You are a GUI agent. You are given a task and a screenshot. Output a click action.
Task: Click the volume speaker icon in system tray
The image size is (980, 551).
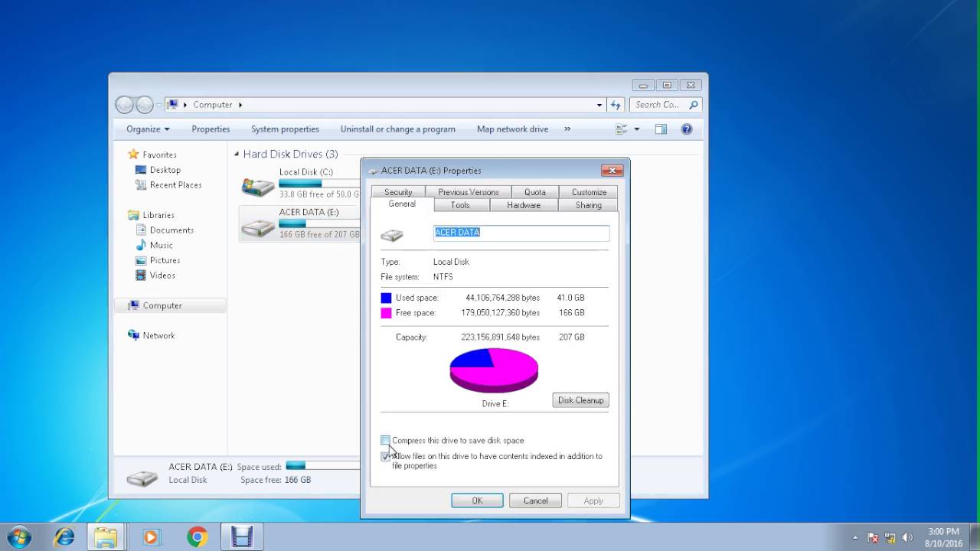click(x=907, y=537)
